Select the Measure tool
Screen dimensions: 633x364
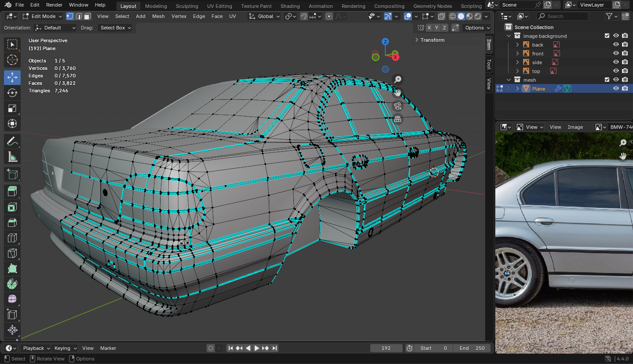point(12,157)
